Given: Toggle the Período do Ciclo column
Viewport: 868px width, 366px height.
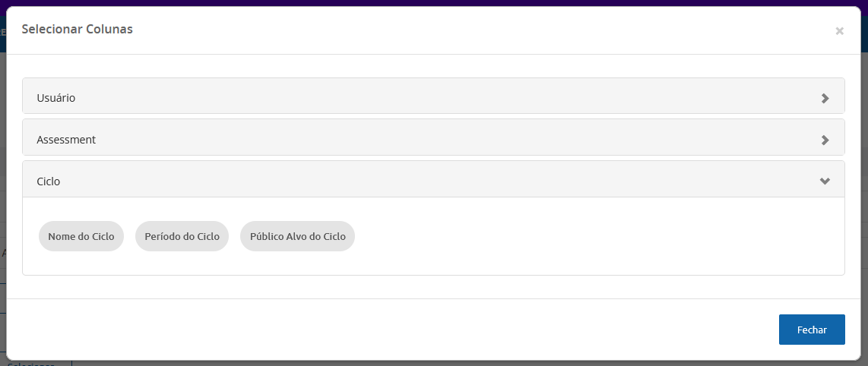Looking at the screenshot, I should click(182, 236).
